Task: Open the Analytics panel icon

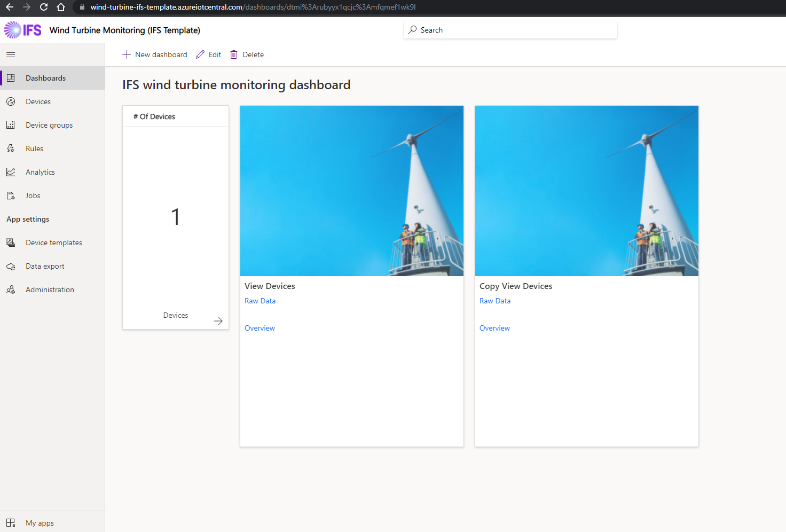Action: tap(11, 172)
